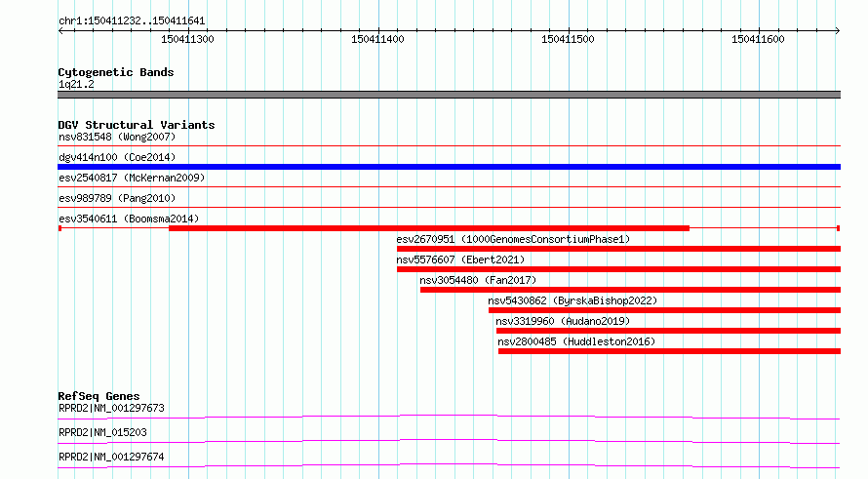Viewport: 868px width, 479px height.
Task: Open transcript RPRD2|NM_001297674 label
Action: pyautogui.click(x=111, y=457)
